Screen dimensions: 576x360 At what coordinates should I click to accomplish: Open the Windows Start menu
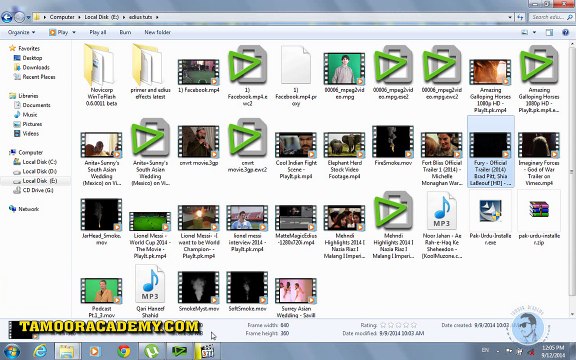click(x=12, y=351)
